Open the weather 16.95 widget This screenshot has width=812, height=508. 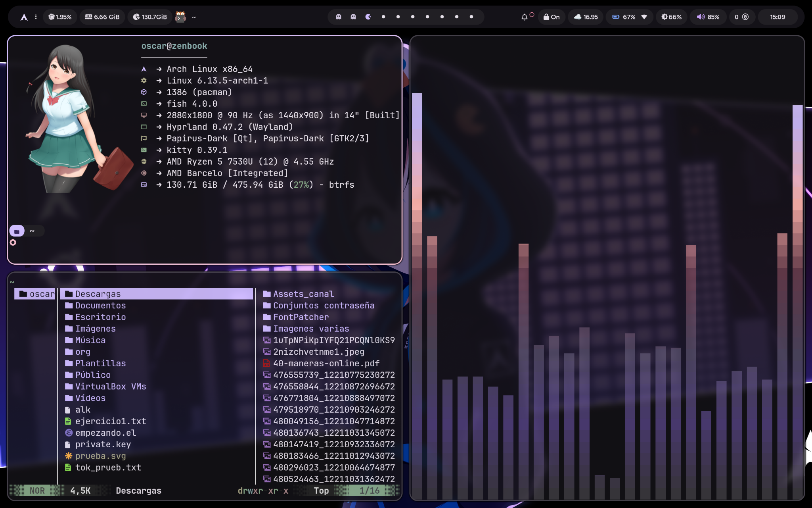(586, 17)
